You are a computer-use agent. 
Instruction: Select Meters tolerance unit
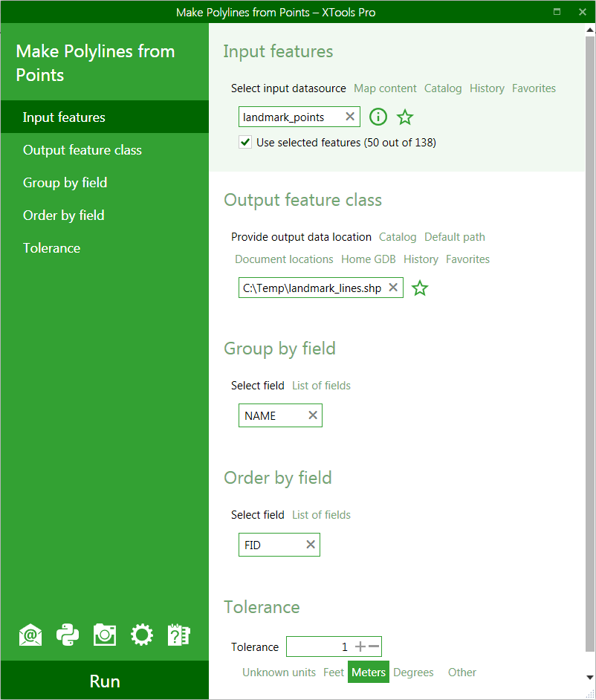coord(369,672)
